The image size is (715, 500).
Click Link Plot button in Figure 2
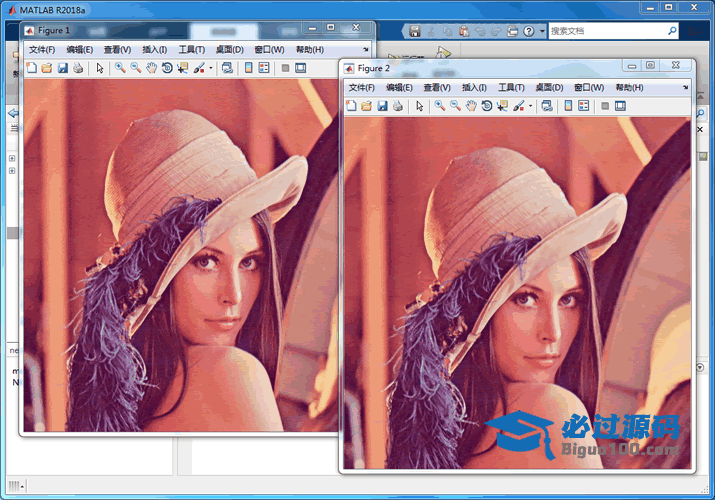click(547, 106)
